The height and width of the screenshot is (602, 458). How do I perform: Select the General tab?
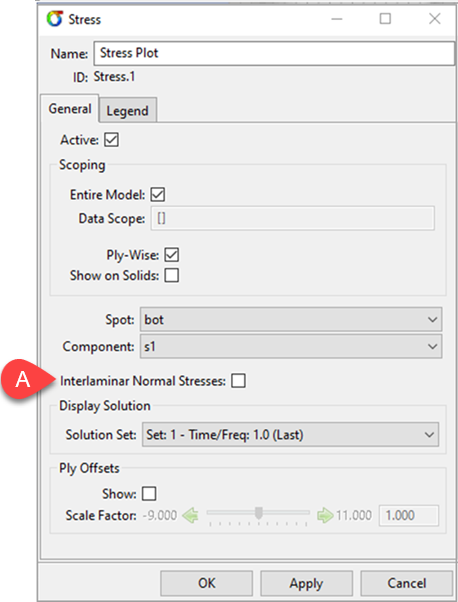69,109
